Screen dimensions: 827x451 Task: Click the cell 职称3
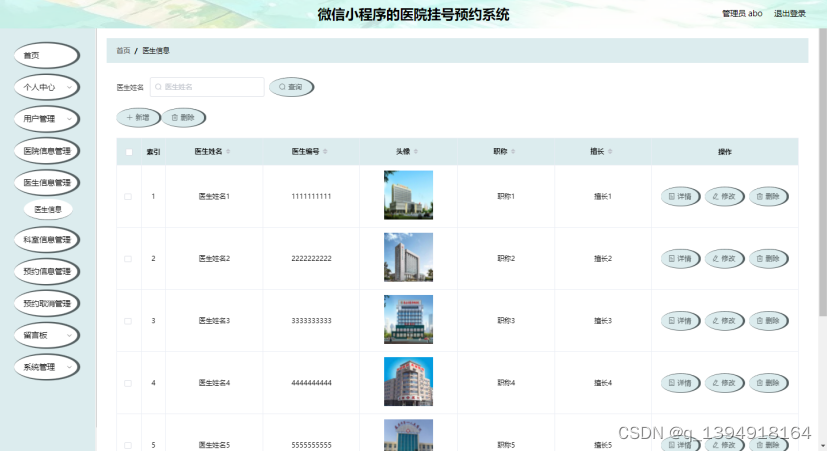click(506, 321)
